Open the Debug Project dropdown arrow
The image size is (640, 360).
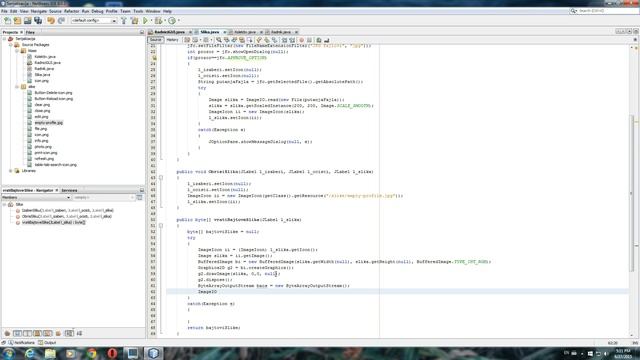point(165,20)
